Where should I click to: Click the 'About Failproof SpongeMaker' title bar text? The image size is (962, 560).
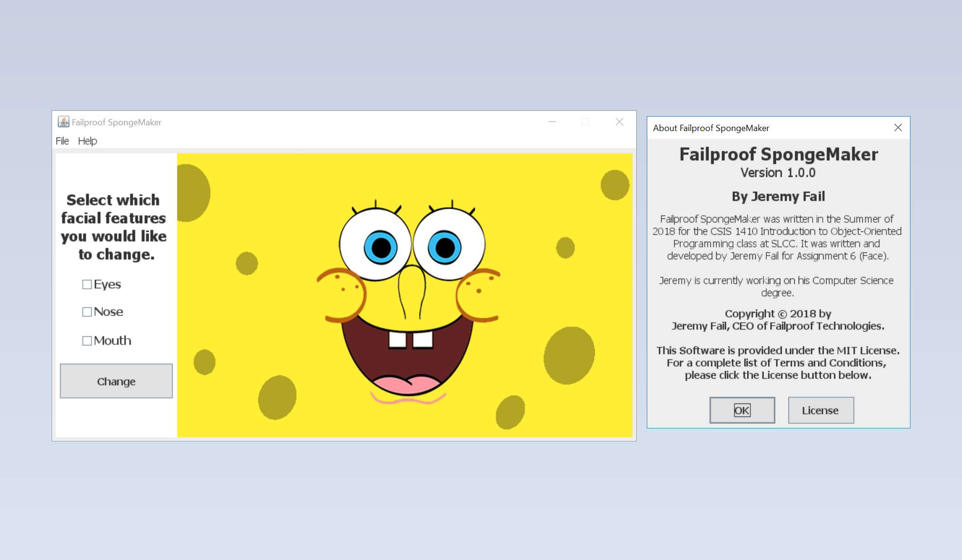(x=711, y=128)
